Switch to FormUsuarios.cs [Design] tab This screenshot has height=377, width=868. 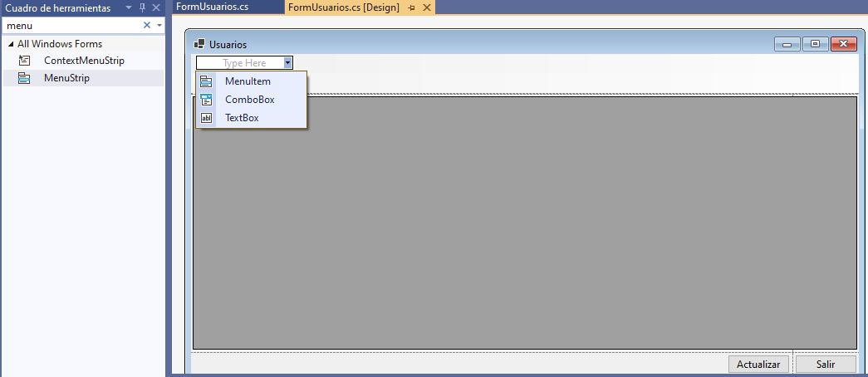pos(344,7)
